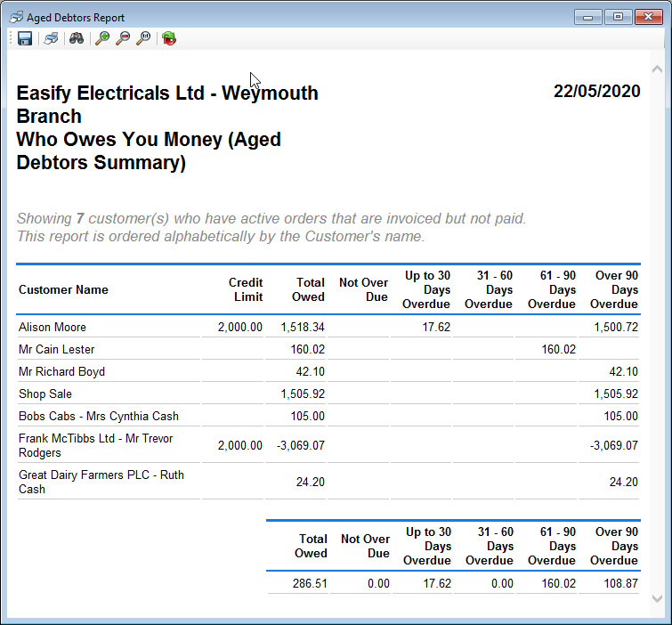Click the Total Owed column header
Screen dimensions: 672x625
coord(308,289)
